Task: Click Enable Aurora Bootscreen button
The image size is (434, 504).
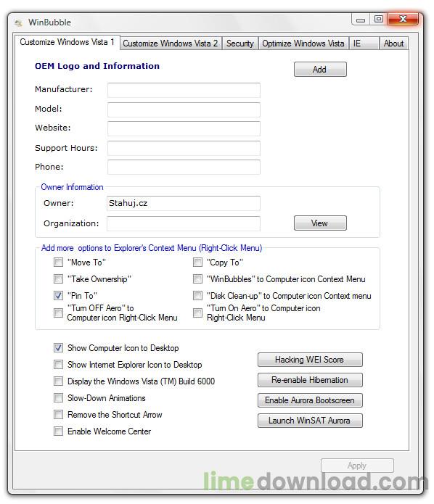Action: pos(310,400)
